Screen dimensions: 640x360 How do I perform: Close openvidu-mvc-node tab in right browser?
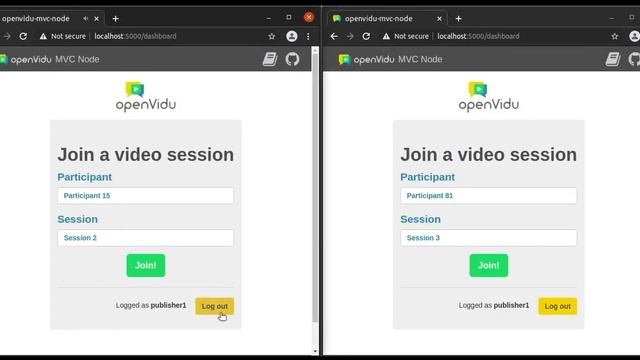pyautogui.click(x=439, y=19)
